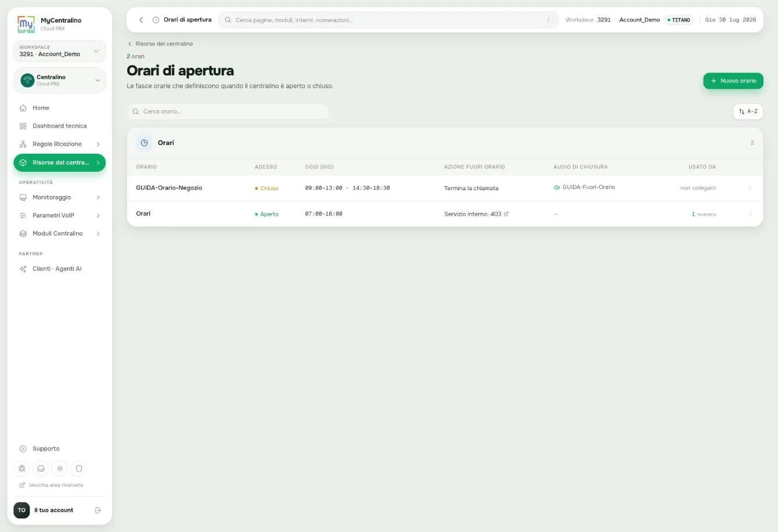The width and height of the screenshot is (778, 532).
Task: Toggle the A-Z sort order button
Action: click(x=748, y=111)
